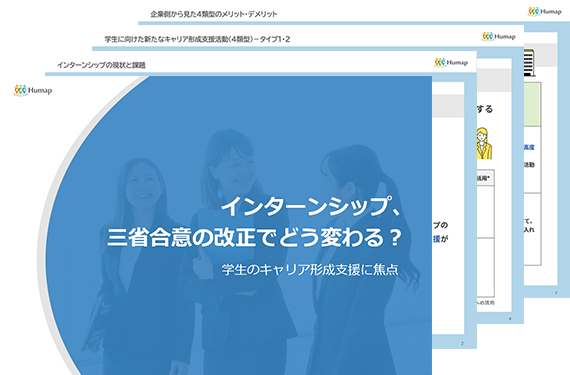Click the gray header band on second slide

(x=448, y=105)
